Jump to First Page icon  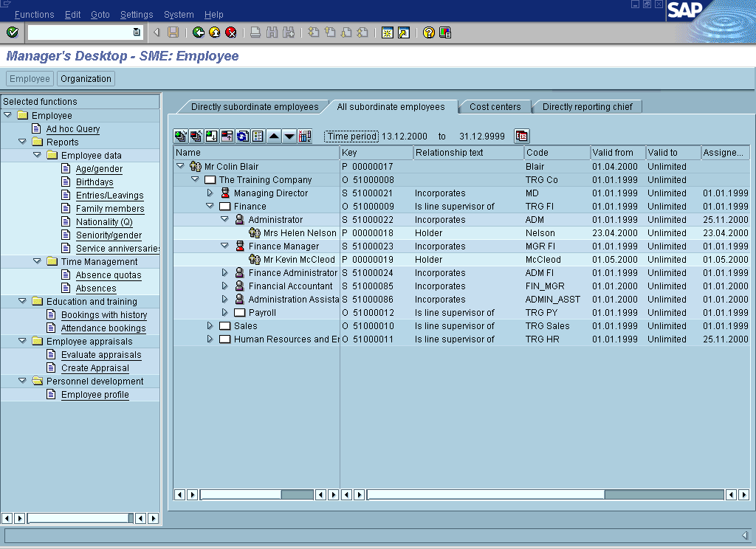click(x=313, y=32)
